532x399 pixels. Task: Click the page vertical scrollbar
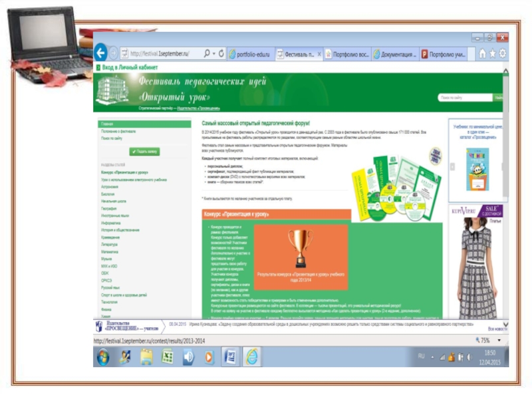[505, 136]
